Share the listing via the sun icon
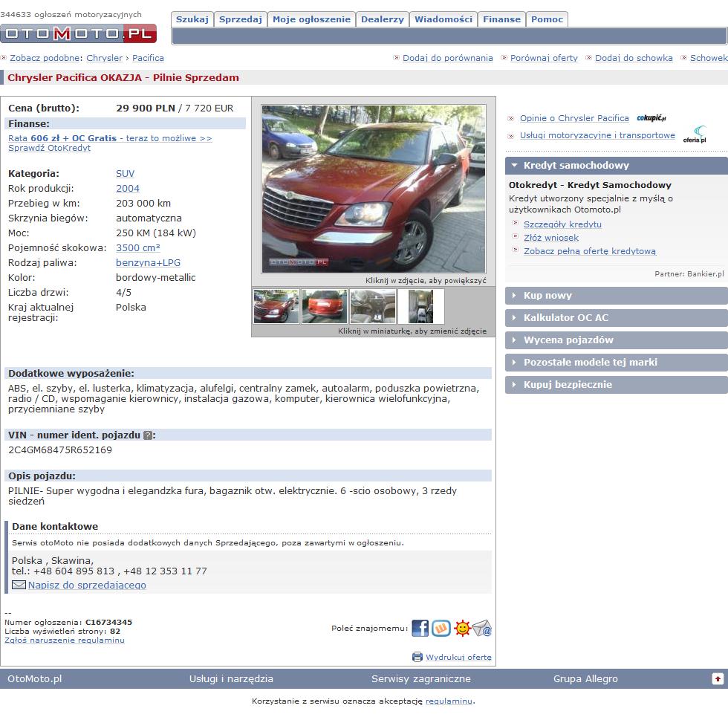This screenshot has height=720, width=728. pyautogui.click(x=462, y=628)
